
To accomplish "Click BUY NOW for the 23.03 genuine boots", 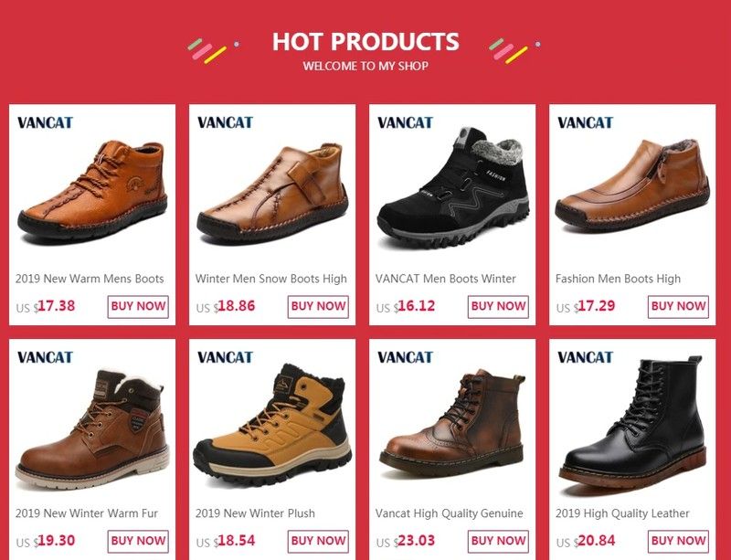I will [498, 541].
